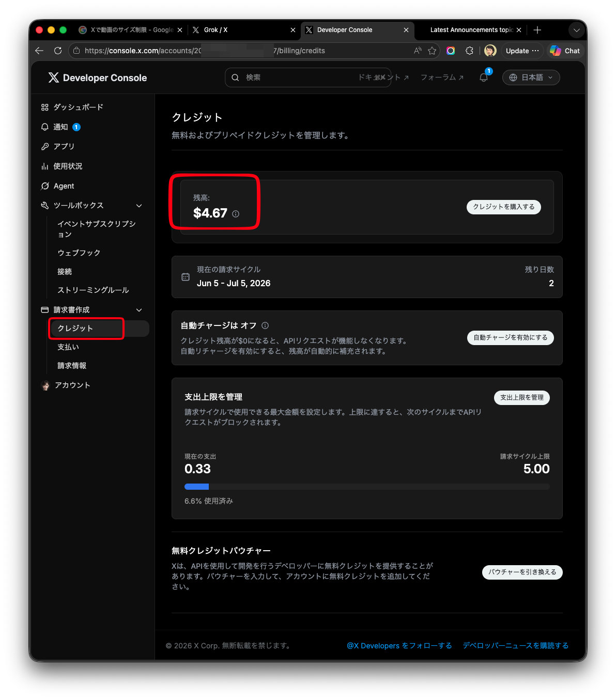Click the 使用状況 bar chart icon
616x700 pixels.
[x=45, y=166]
